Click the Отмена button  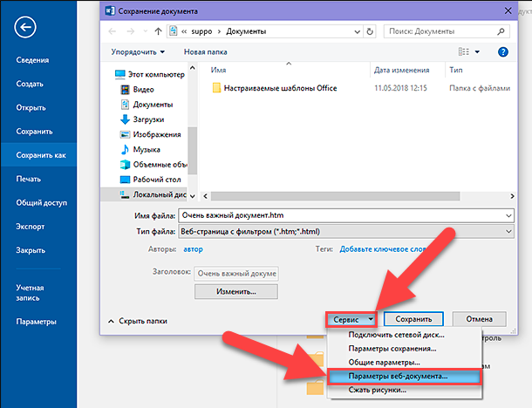tap(479, 319)
